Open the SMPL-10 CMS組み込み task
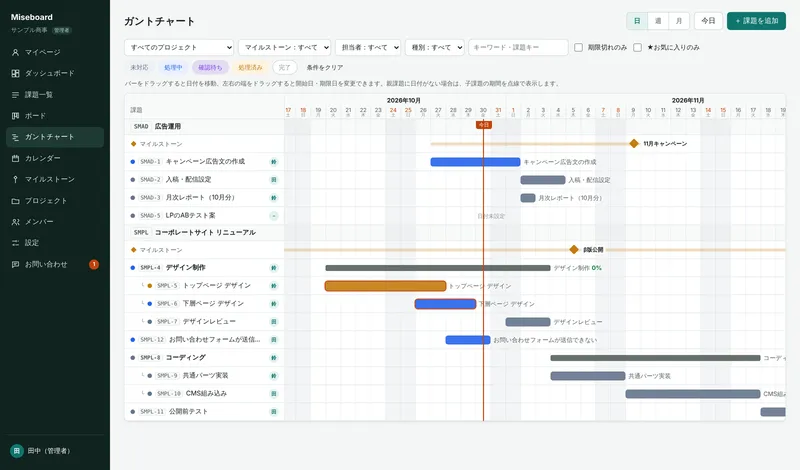Image resolution: width=800 pixels, height=470 pixels. 204,393
